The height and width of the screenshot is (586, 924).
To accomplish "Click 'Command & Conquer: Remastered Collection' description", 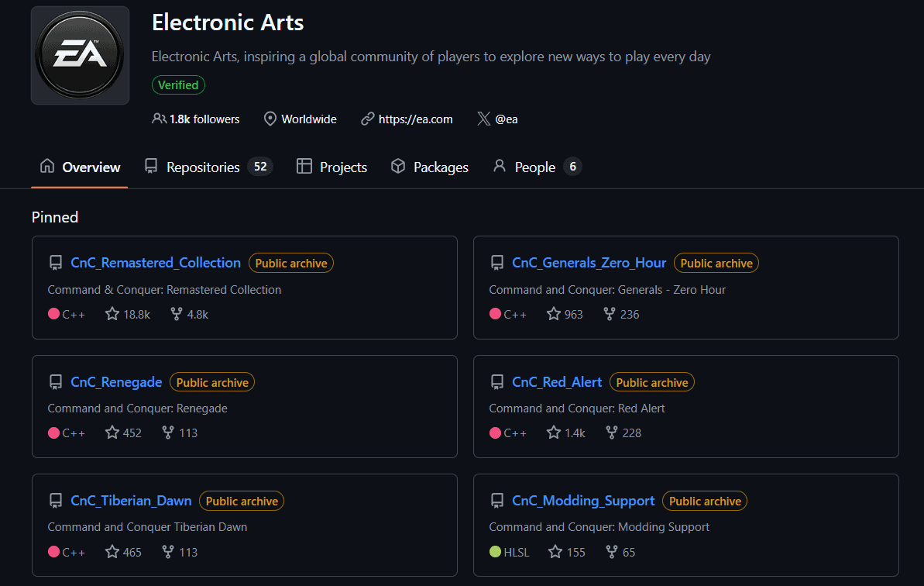I will click(164, 289).
